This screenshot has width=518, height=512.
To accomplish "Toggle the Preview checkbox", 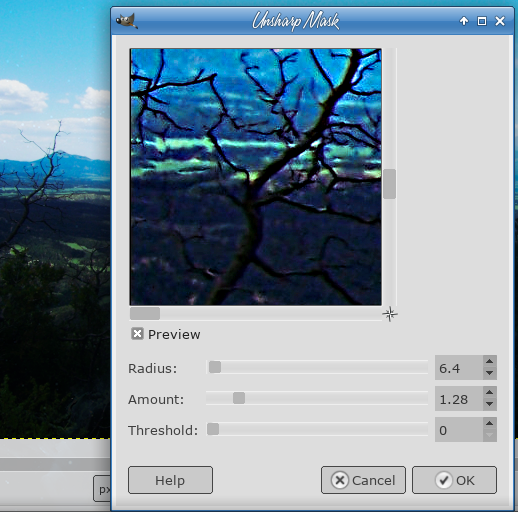I will pos(137,334).
